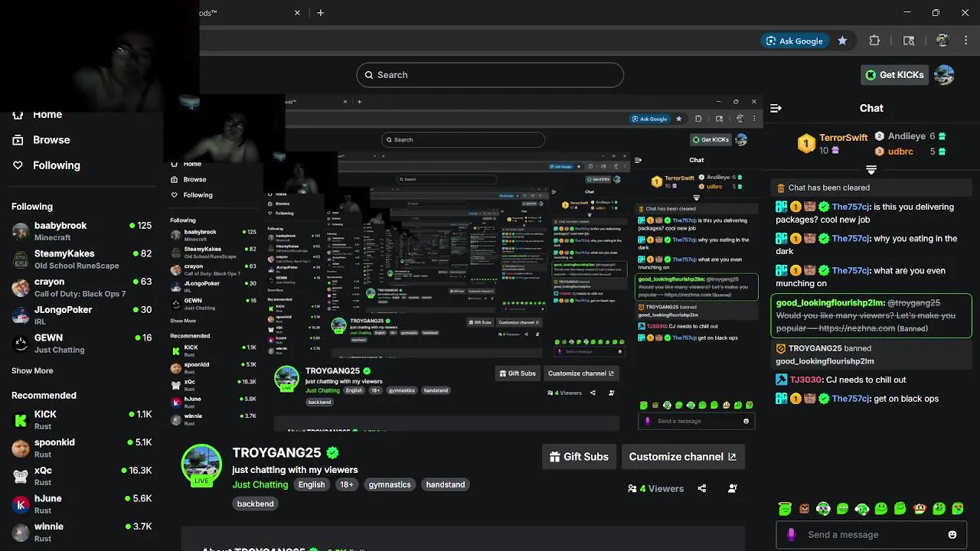This screenshot has height=551, width=980.
Task: Open GEWN's Just Chatting stream
Action: click(x=81, y=343)
